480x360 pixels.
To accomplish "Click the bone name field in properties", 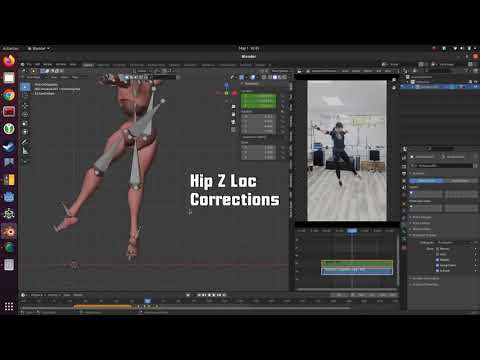I will 443,166.
